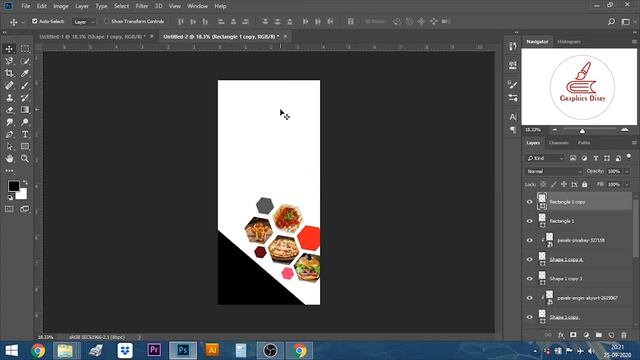The width and height of the screenshot is (640, 360).
Task: Select the History Brush tool
Action: coord(25,98)
